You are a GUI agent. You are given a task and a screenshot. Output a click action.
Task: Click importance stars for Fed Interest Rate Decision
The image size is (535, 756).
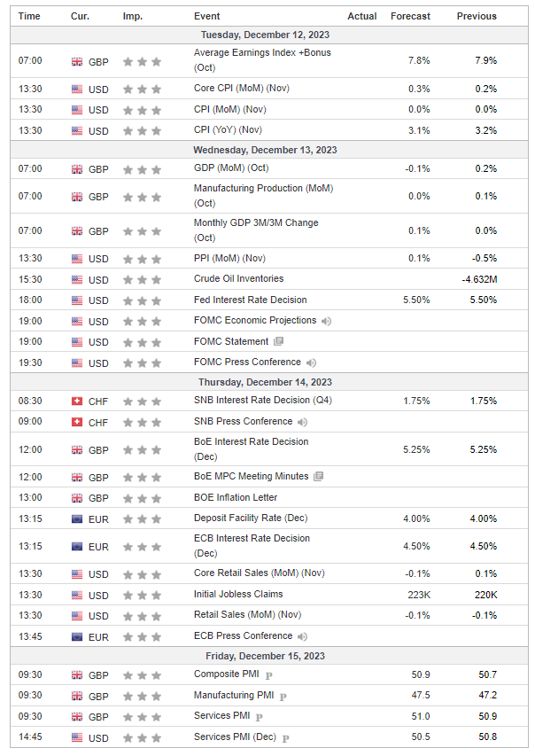[x=142, y=300]
